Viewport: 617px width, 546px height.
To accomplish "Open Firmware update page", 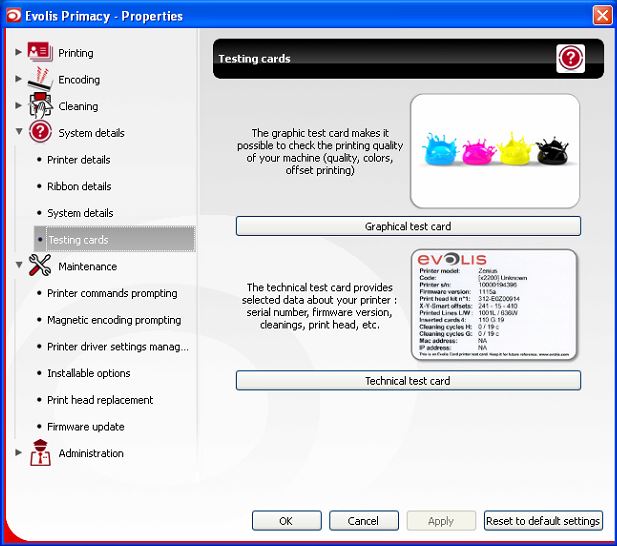I will 85,426.
